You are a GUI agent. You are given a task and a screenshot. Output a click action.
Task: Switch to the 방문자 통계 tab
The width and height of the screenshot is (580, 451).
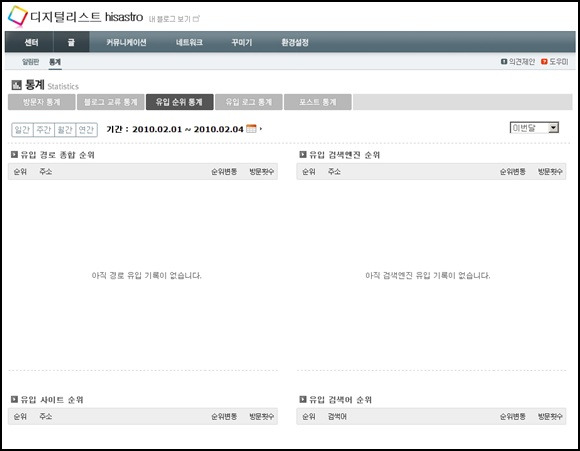[42, 102]
